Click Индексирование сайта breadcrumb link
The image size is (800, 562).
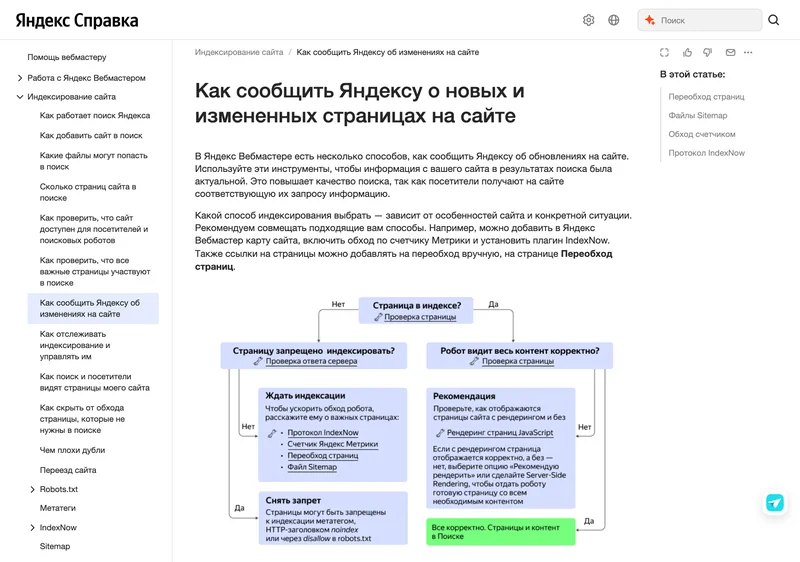239,52
